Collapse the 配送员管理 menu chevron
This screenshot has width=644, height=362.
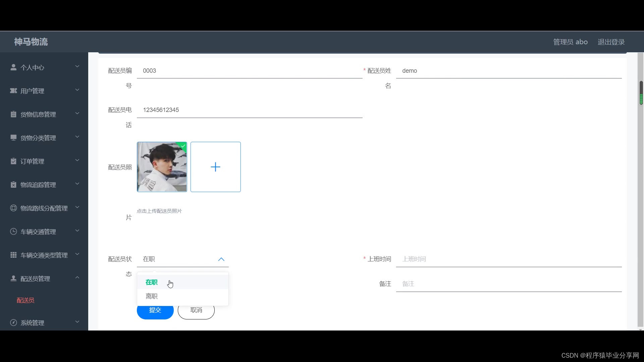tap(77, 278)
